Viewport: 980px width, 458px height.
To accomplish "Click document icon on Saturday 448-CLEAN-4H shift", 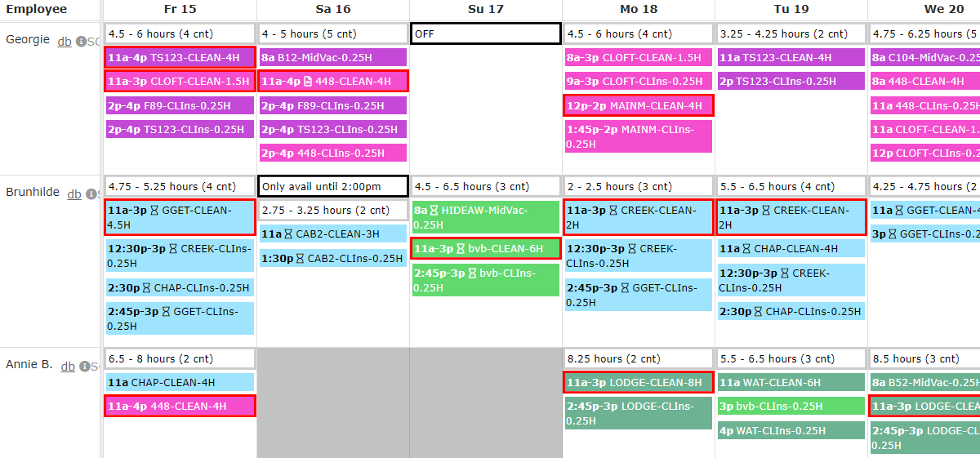I will (308, 81).
